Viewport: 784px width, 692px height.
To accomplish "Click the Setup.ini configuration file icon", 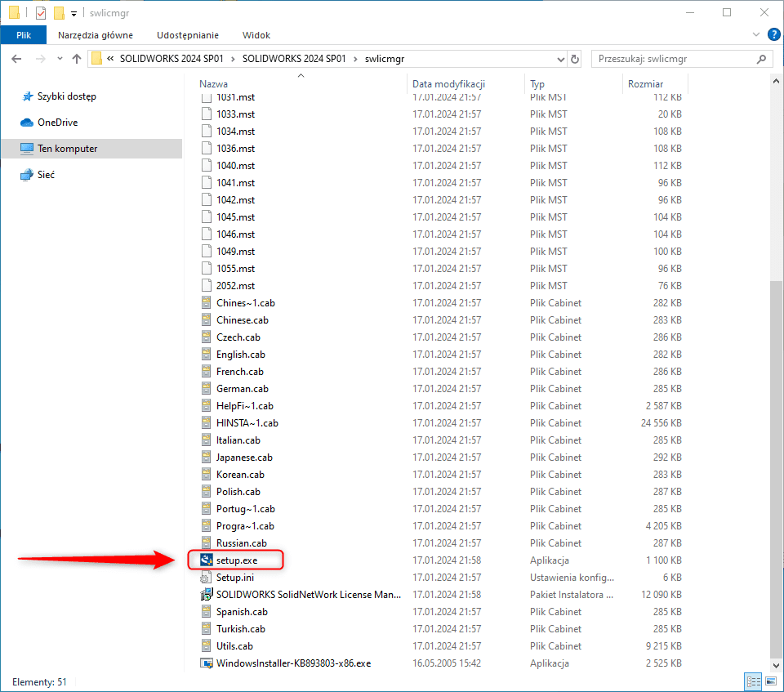I will coord(206,578).
